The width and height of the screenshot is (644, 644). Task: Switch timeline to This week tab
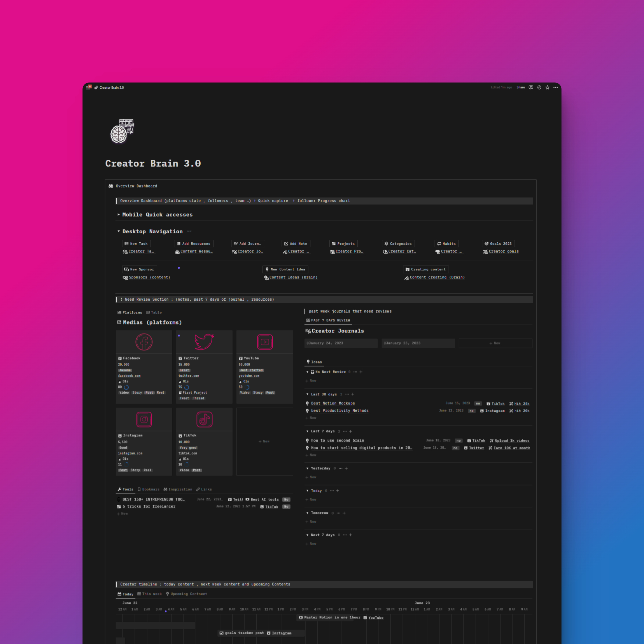click(149, 594)
